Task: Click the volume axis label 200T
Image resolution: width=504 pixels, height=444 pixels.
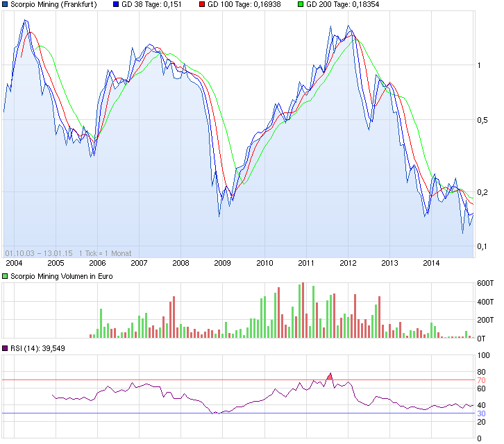Action: click(485, 320)
